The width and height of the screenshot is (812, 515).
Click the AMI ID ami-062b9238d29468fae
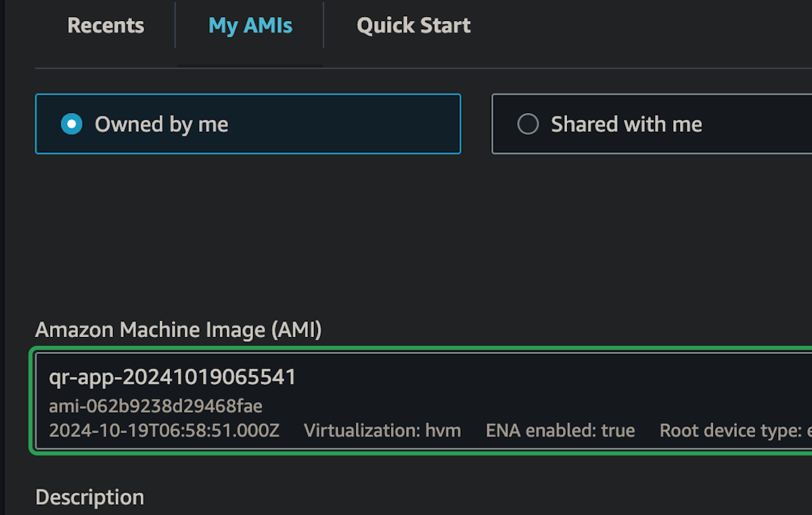pos(156,406)
